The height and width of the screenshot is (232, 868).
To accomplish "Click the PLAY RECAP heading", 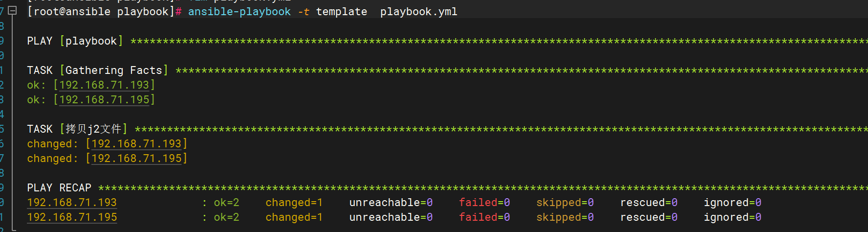I will tap(59, 188).
